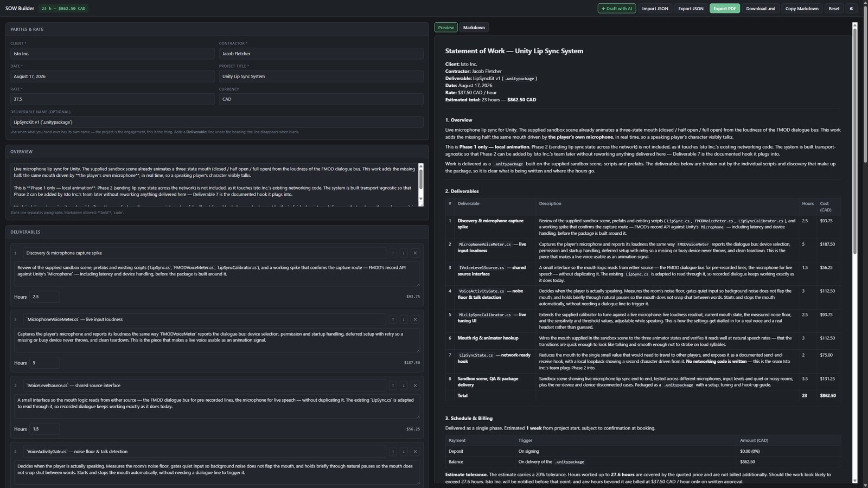Click the Hours field showing 5

click(44, 363)
